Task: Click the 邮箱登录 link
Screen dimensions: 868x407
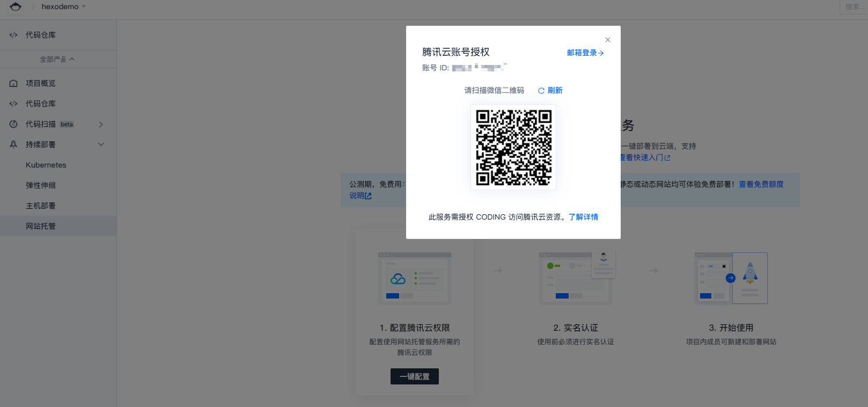Action: (585, 53)
